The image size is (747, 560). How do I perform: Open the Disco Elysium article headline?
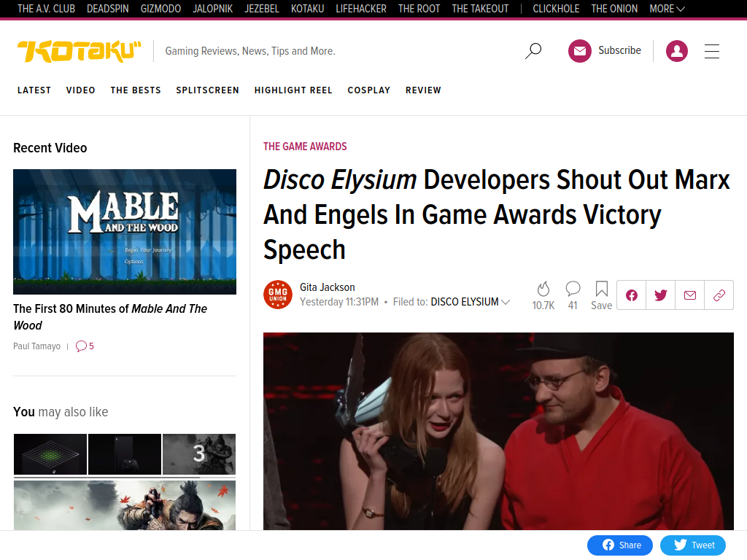click(496, 214)
